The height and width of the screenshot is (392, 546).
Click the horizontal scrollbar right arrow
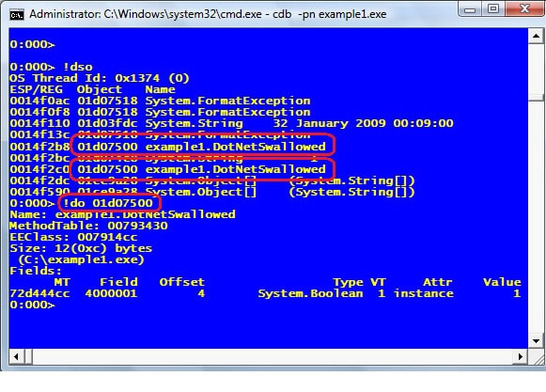tap(521, 356)
